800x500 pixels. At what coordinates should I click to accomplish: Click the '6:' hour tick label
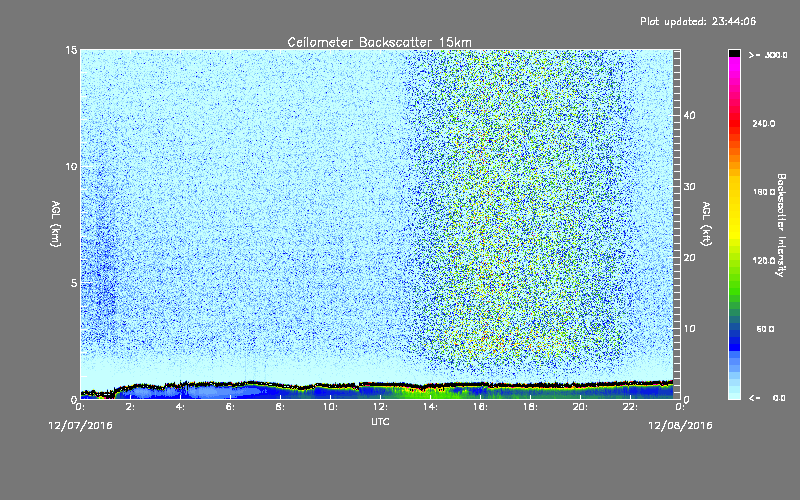tap(231, 407)
